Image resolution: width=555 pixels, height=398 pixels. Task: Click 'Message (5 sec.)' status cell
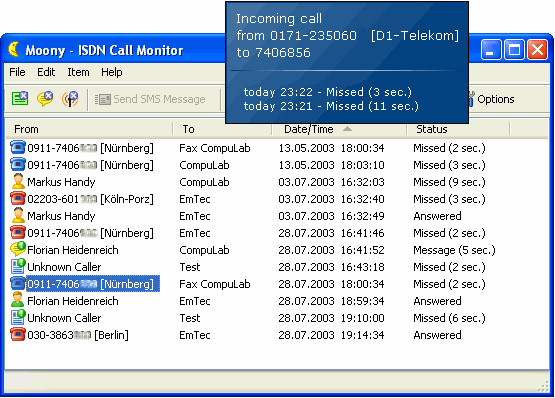[454, 250]
